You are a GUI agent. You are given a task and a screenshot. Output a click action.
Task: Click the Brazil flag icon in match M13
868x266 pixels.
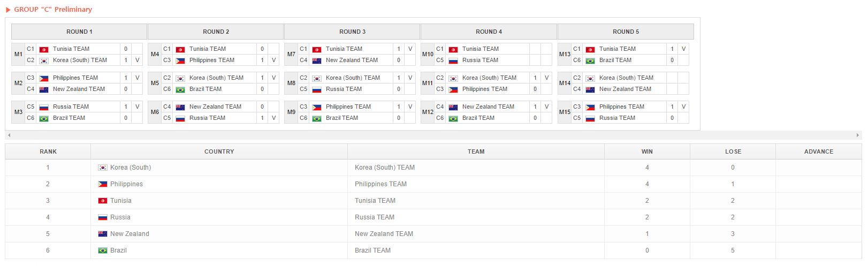tap(590, 60)
